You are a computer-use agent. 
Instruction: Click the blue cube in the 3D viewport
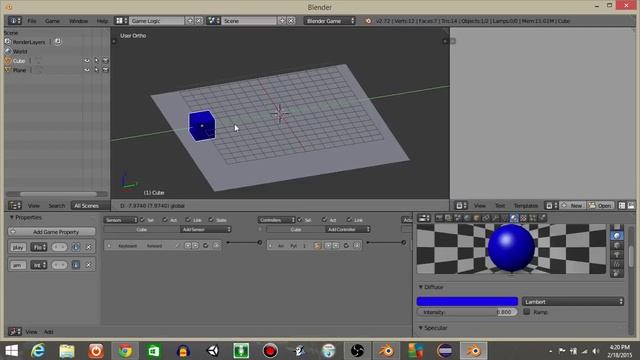tap(202, 126)
